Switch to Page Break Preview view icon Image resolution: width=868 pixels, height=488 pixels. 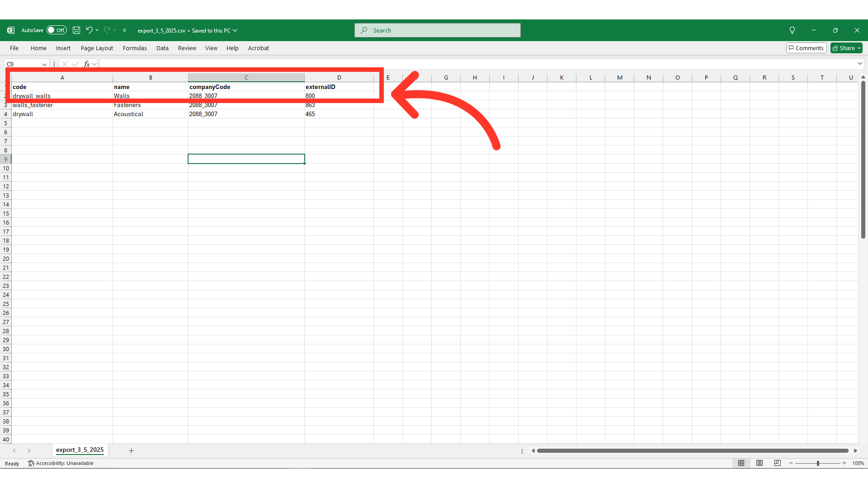point(778,463)
